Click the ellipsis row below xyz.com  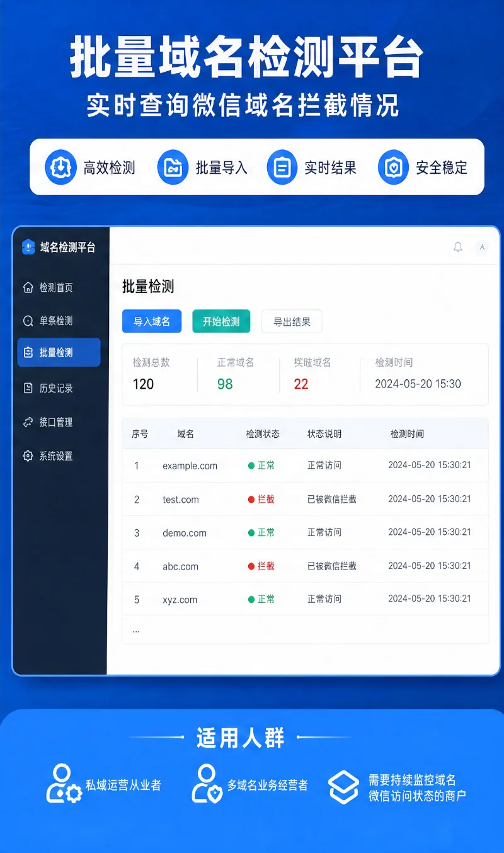tap(305, 630)
